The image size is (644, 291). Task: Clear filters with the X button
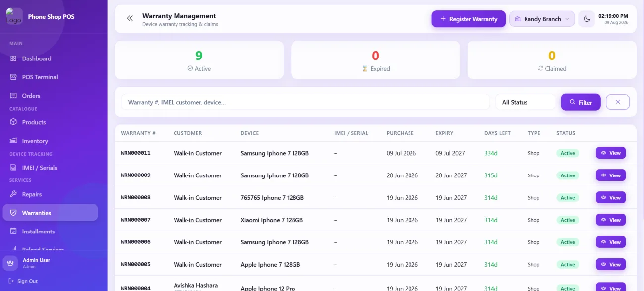tap(618, 102)
